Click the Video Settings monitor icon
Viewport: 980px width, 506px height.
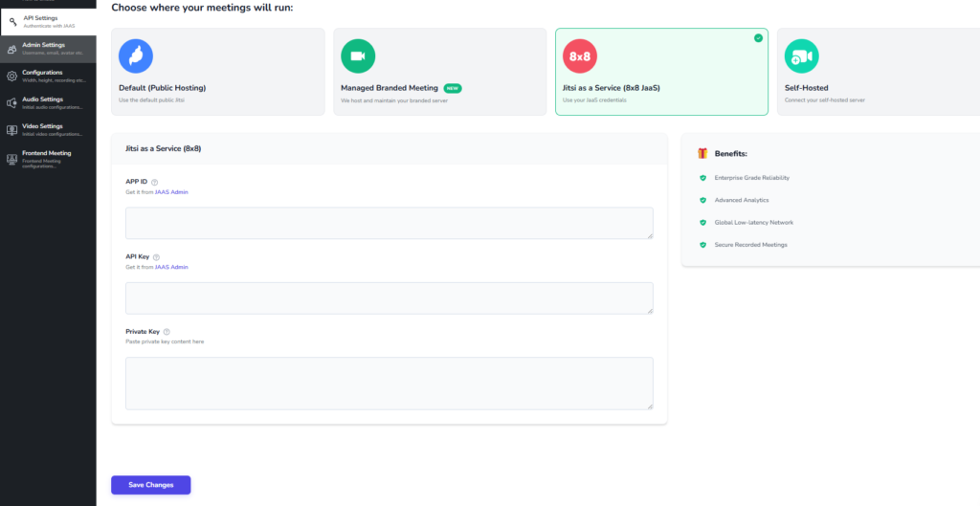click(11, 130)
